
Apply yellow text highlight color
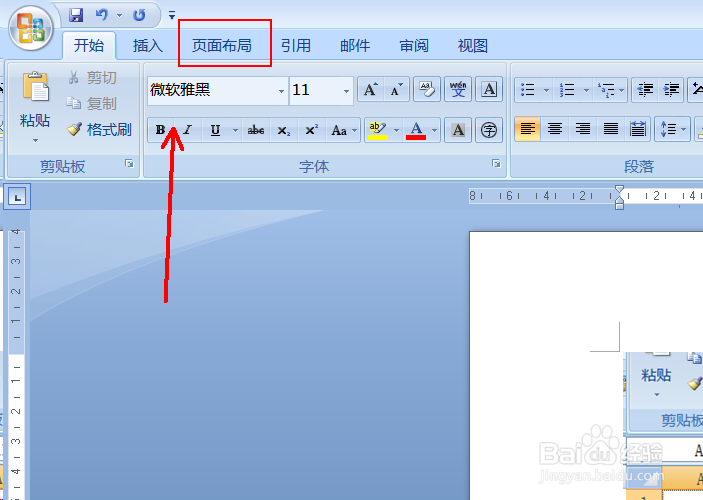pos(378,130)
